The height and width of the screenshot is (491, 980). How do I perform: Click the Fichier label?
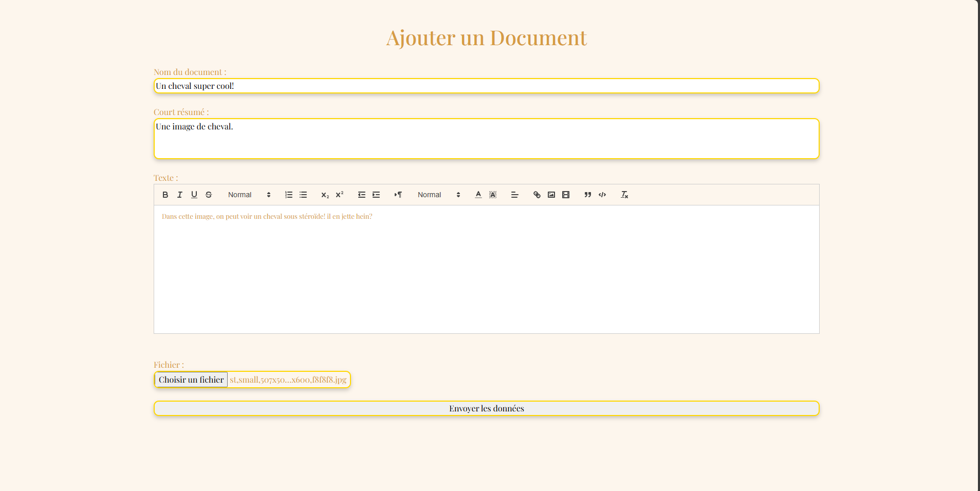(x=169, y=365)
